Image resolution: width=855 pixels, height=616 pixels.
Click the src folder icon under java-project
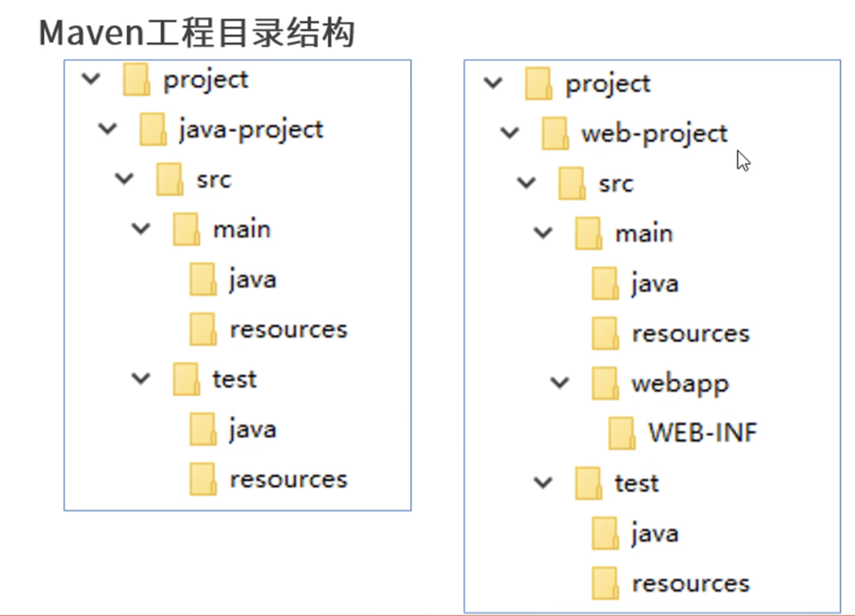click(x=170, y=180)
